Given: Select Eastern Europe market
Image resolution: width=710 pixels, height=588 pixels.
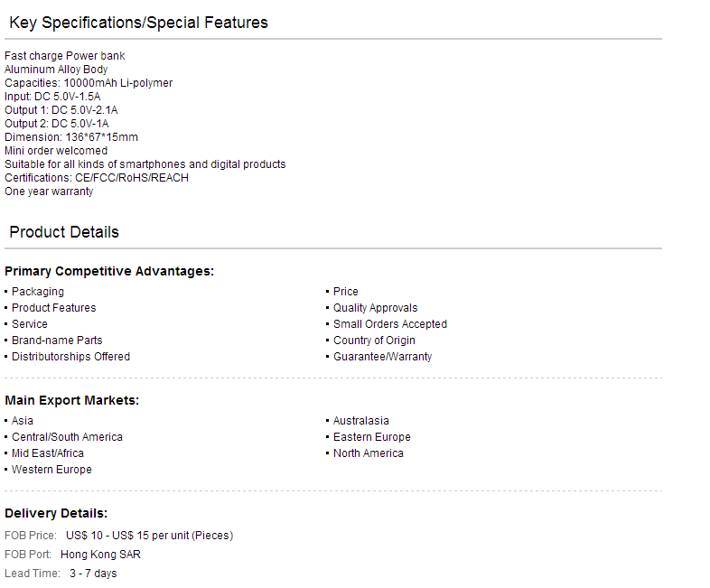Looking at the screenshot, I should (372, 437).
